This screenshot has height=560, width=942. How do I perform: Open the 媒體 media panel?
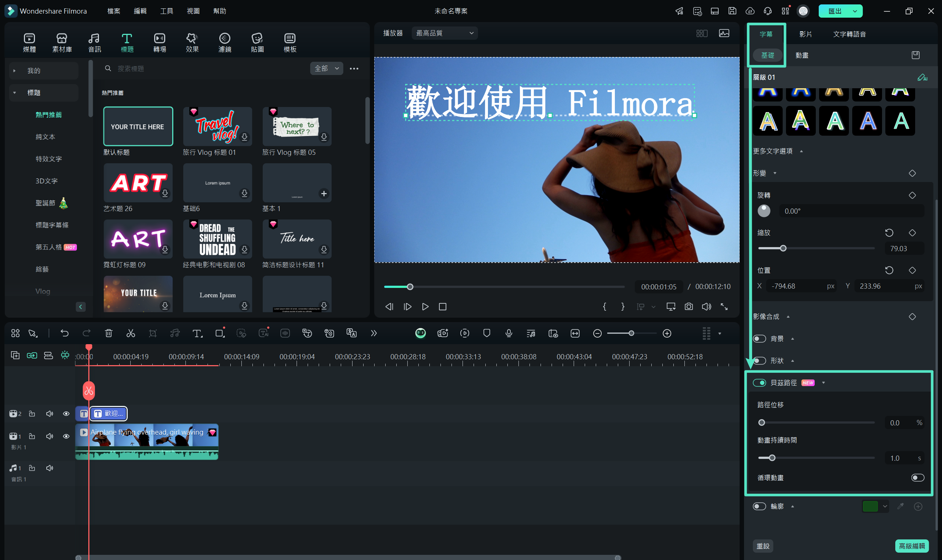click(x=29, y=43)
